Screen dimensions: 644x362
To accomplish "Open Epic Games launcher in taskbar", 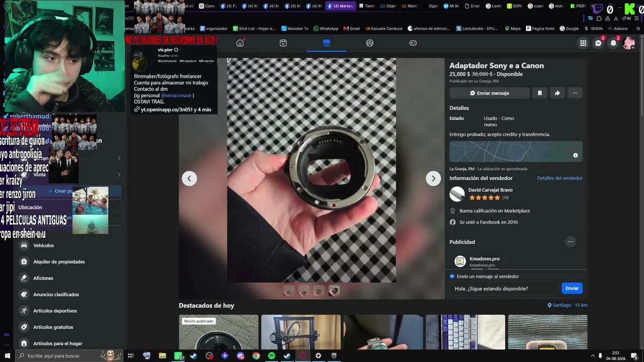I will [x=334, y=356].
